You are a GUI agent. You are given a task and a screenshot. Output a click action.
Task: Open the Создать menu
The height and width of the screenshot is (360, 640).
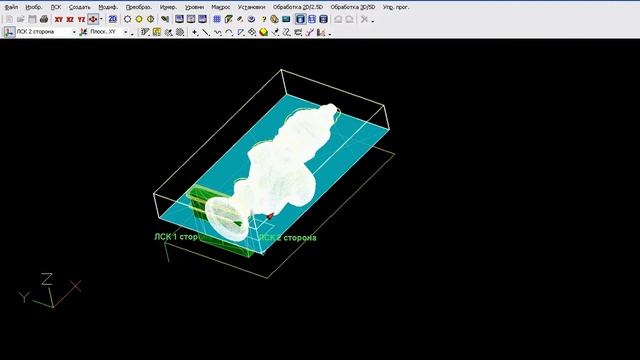tap(80, 7)
